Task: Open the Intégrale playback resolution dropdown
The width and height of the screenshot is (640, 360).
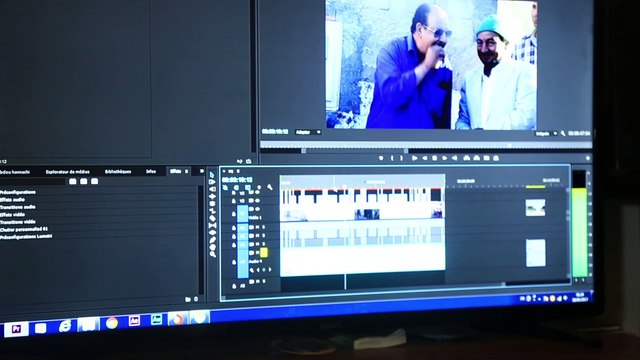Action: click(546, 133)
